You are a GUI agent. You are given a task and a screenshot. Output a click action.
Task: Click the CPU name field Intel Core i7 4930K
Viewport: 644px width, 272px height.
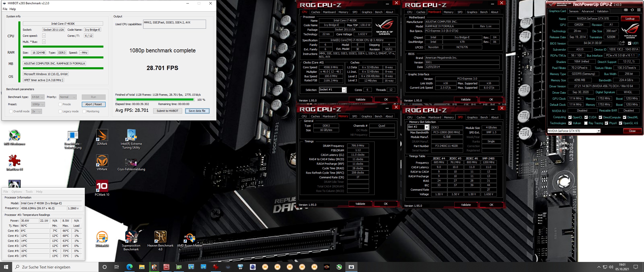pyautogui.click(x=63, y=24)
